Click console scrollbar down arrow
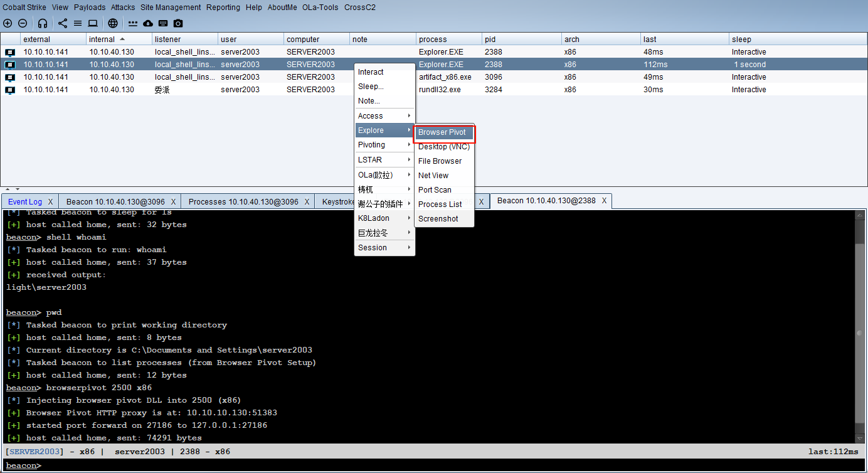Viewport: 868px width, 473px height. (859, 438)
